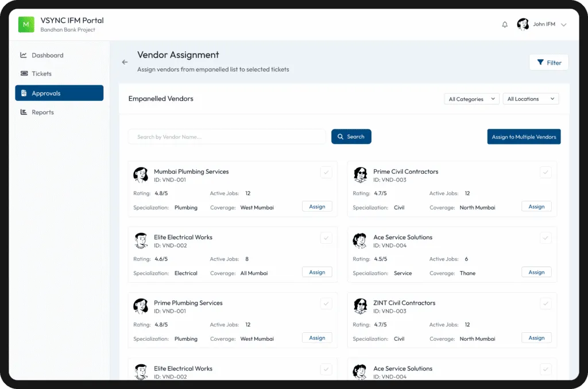This screenshot has height=389, width=588.
Task: Open the John IFM user menu chevron
Action: click(563, 25)
